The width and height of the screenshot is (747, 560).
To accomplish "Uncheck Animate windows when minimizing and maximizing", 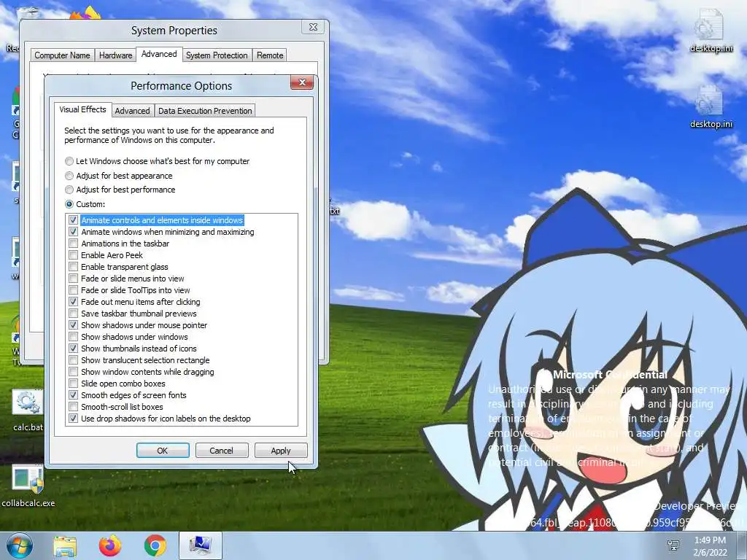I will 74,232.
